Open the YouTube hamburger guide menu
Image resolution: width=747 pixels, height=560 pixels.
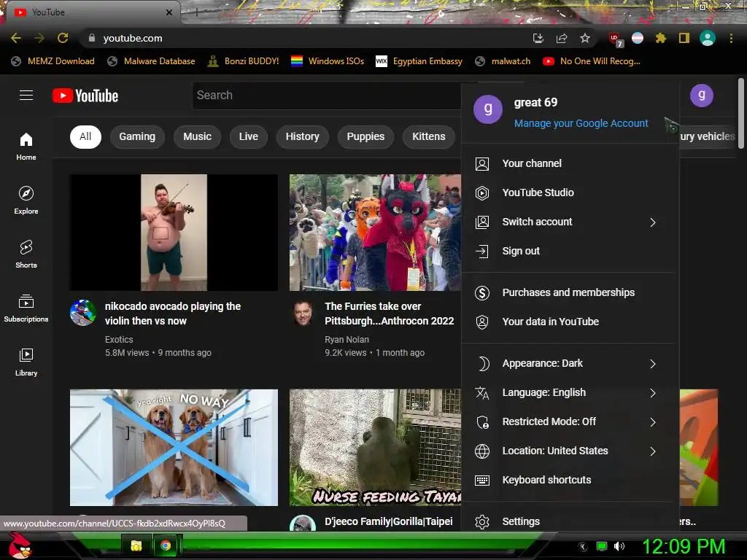(x=26, y=96)
